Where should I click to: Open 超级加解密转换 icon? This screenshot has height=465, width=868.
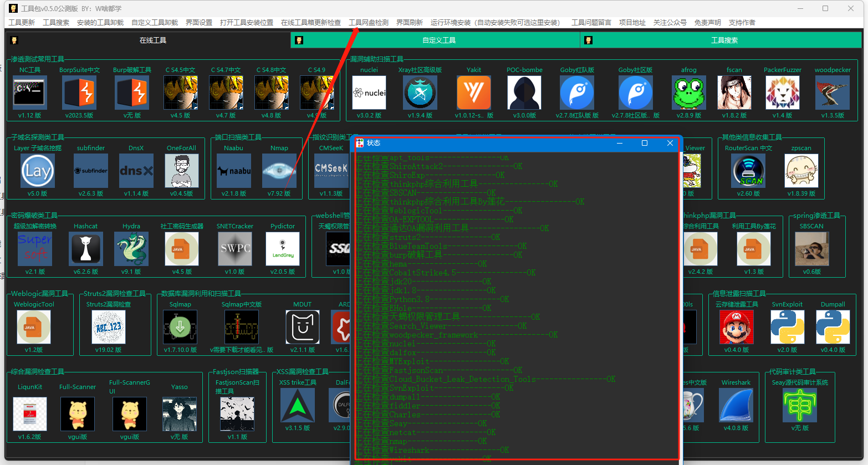point(35,249)
